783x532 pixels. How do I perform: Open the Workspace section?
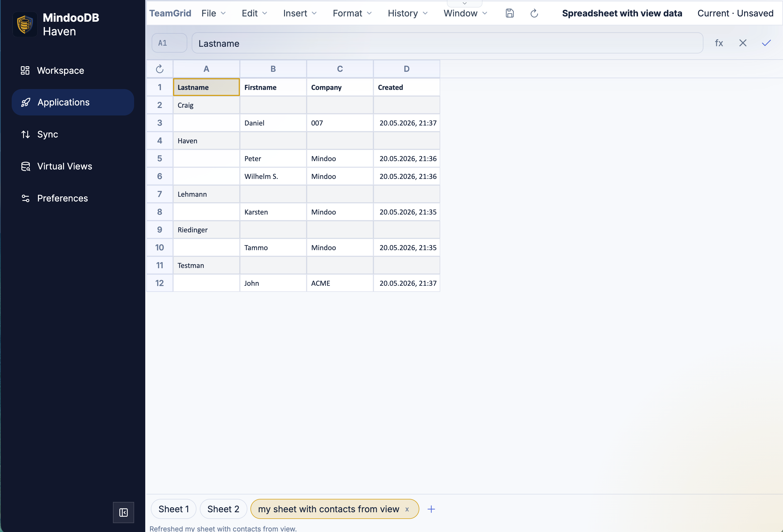(x=73, y=70)
